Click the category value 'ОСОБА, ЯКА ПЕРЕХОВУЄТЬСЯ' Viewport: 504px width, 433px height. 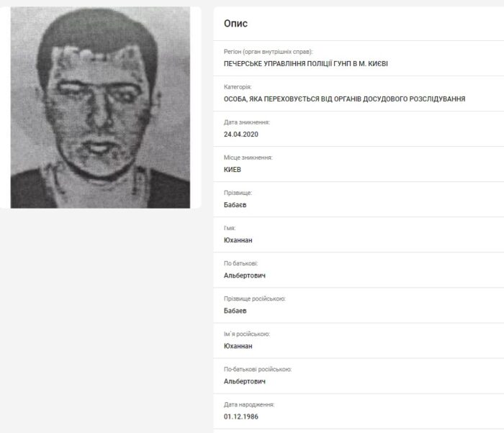(271, 99)
